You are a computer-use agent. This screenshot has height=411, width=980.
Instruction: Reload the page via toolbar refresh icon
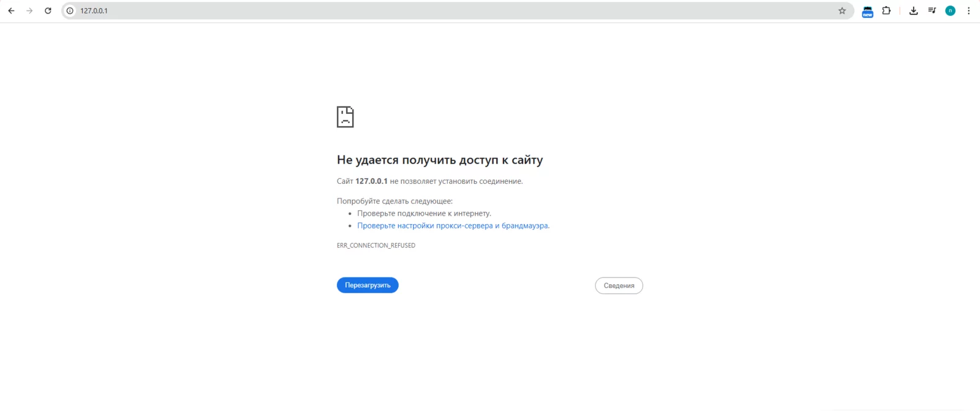48,10
